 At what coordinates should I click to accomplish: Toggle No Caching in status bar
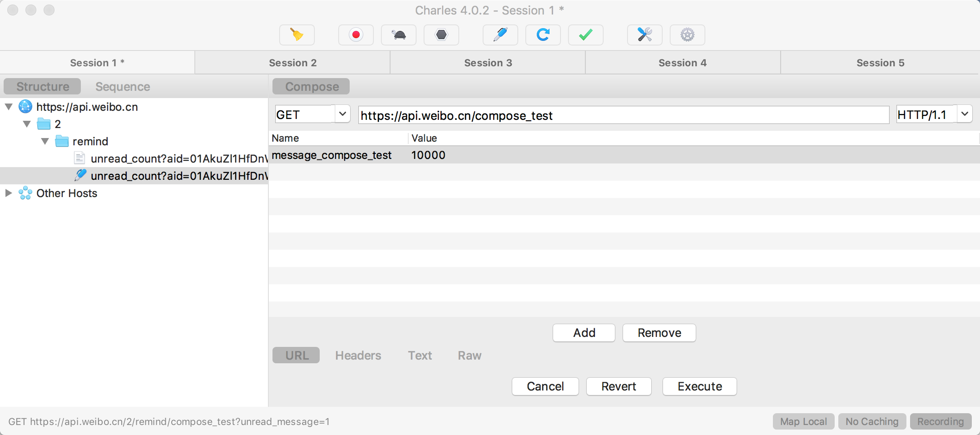tap(872, 421)
